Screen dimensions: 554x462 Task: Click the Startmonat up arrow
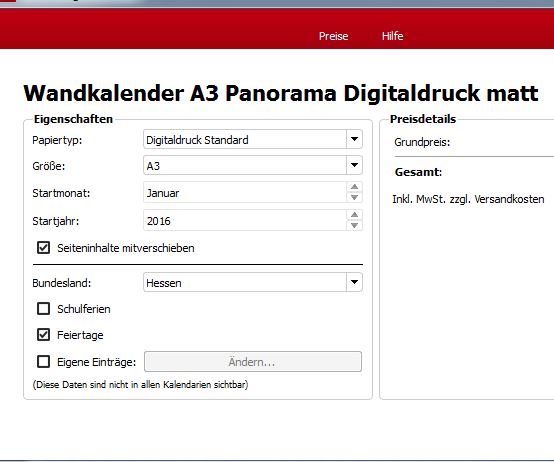tap(354, 187)
